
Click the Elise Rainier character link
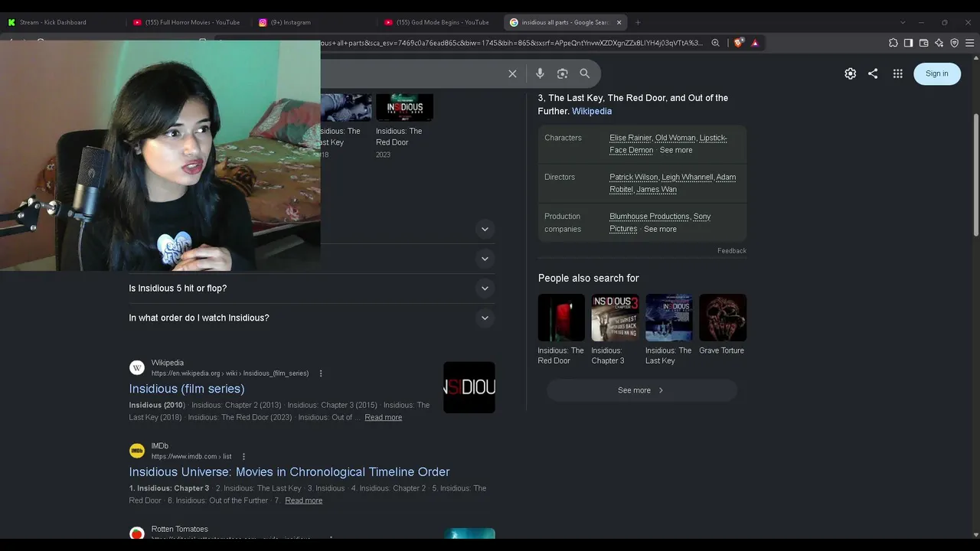630,138
